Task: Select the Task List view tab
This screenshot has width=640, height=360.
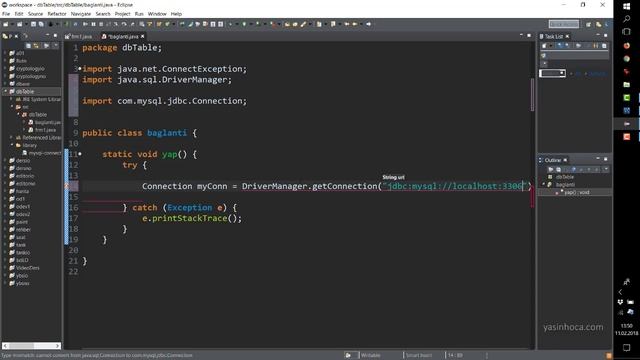Action: (553, 36)
